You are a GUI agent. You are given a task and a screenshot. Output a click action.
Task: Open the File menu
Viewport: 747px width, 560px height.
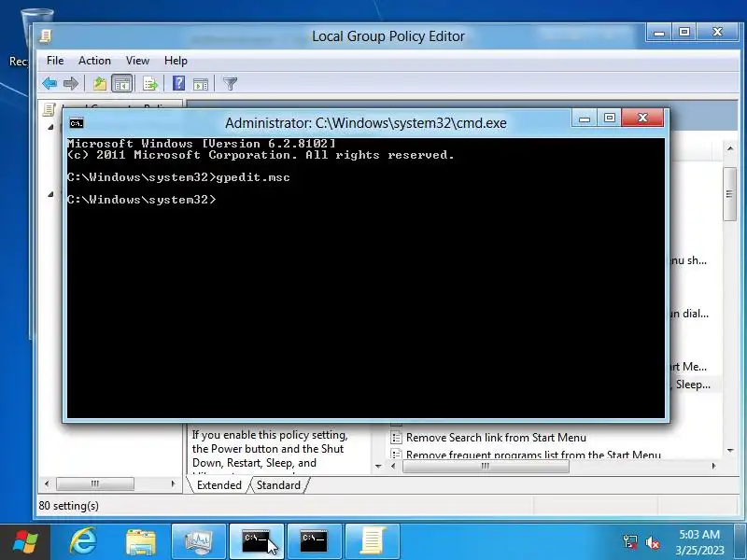pos(55,61)
